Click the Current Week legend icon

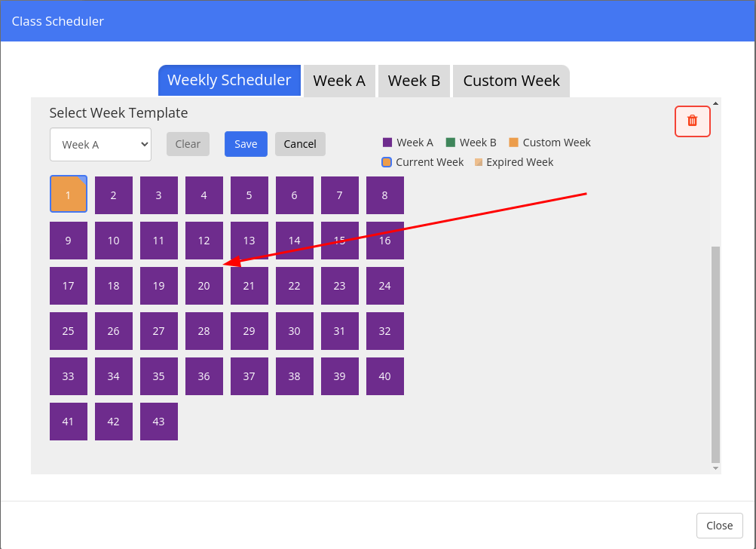(x=387, y=162)
